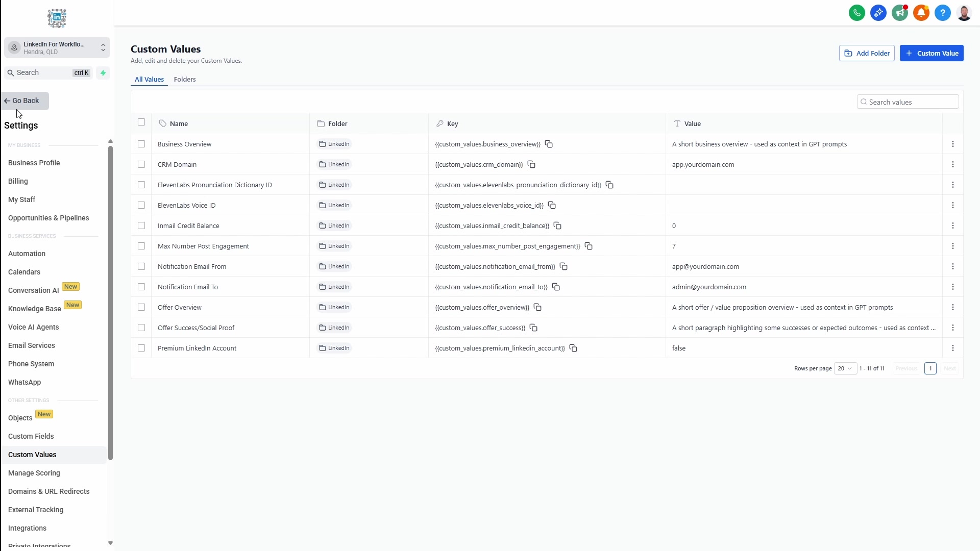Open the rows per page dropdown

(845, 368)
